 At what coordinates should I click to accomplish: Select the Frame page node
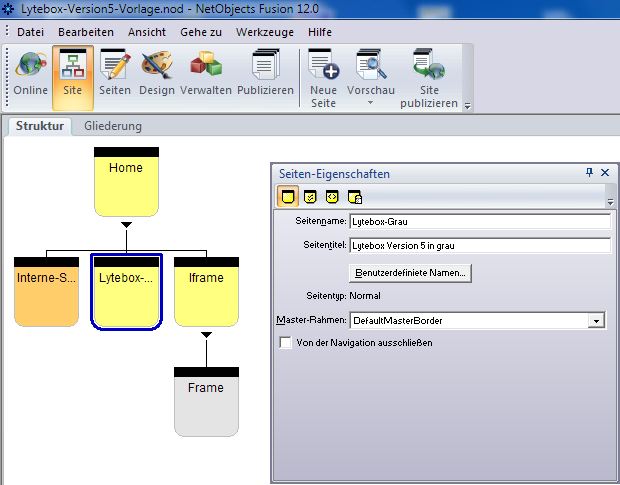(x=206, y=402)
